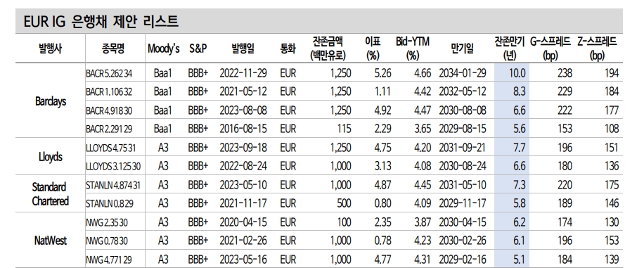Click the Bid-YTM value '4.20'

(423, 148)
